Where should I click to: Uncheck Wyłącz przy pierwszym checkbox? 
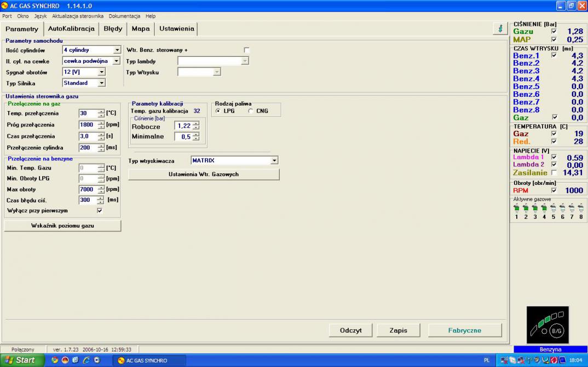coord(100,211)
